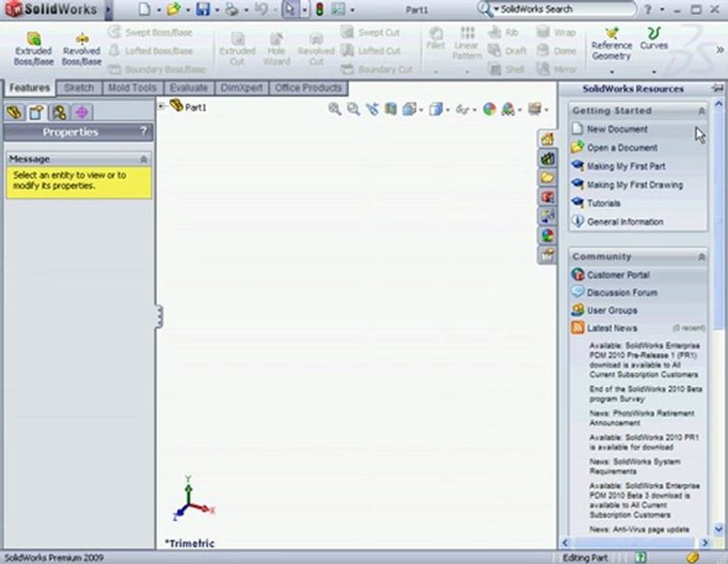Open ConfigurationManager tab icon

pos(59,112)
